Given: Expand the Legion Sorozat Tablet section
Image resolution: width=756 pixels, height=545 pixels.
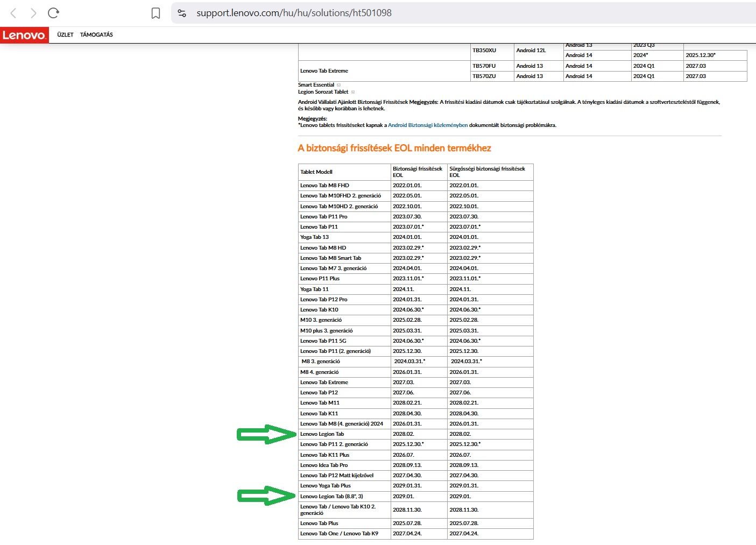Looking at the screenshot, I should pos(326,92).
